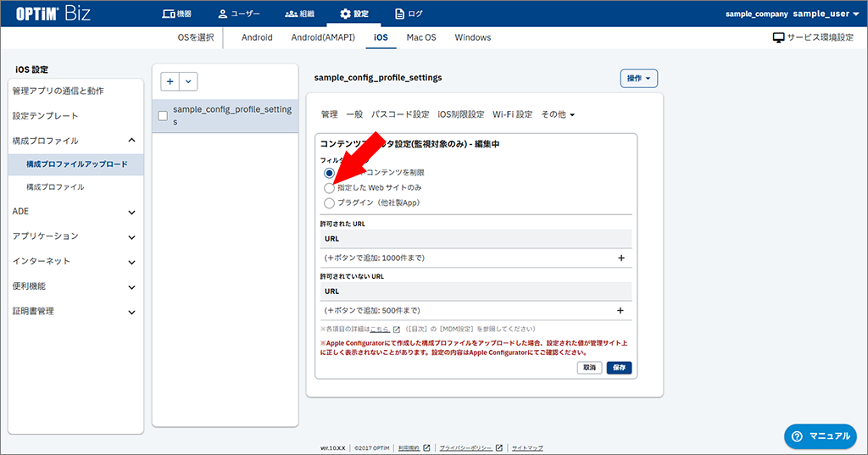
Task: Open 管理アプリの通信と動作 in sidebar
Action: tap(75, 91)
